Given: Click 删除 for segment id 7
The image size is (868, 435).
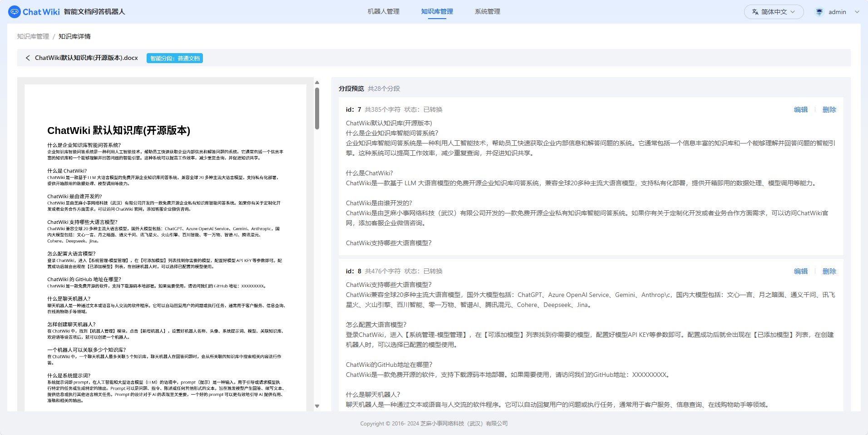Looking at the screenshot, I should coord(829,109).
